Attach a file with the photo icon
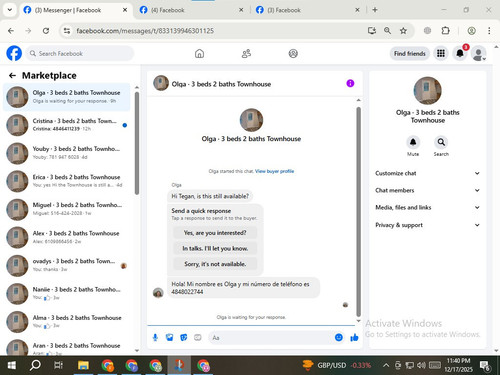This screenshot has height=375, width=500. 170,338
